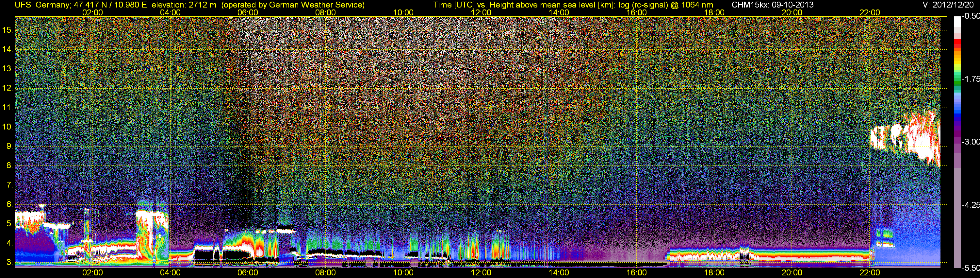This screenshot has width=980, height=278.
Task: Click the '20:00' label on the bottom time axis
Action: [x=792, y=273]
